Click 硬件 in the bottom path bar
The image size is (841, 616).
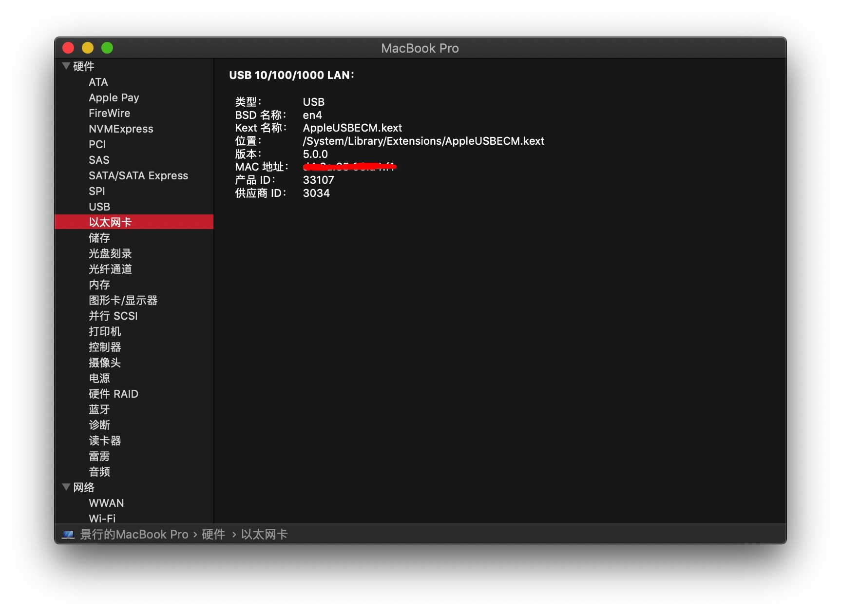click(213, 535)
